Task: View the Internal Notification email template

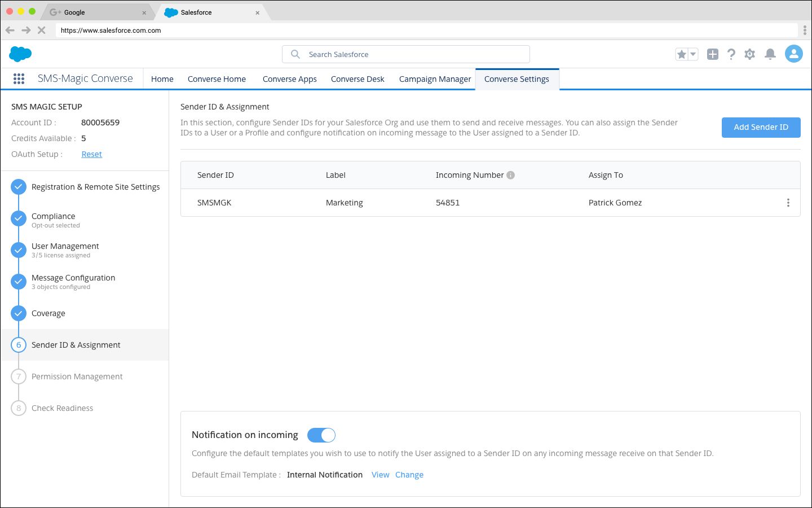Action: 380,475
